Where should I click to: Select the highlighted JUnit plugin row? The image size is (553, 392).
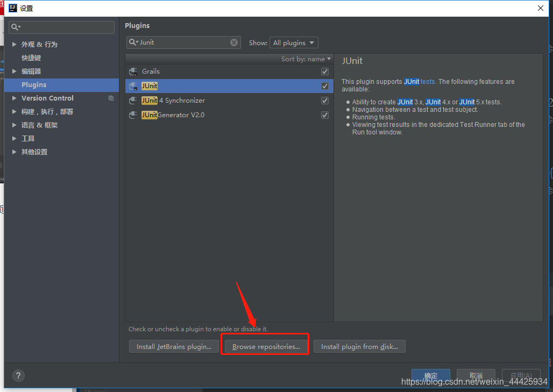pos(229,86)
